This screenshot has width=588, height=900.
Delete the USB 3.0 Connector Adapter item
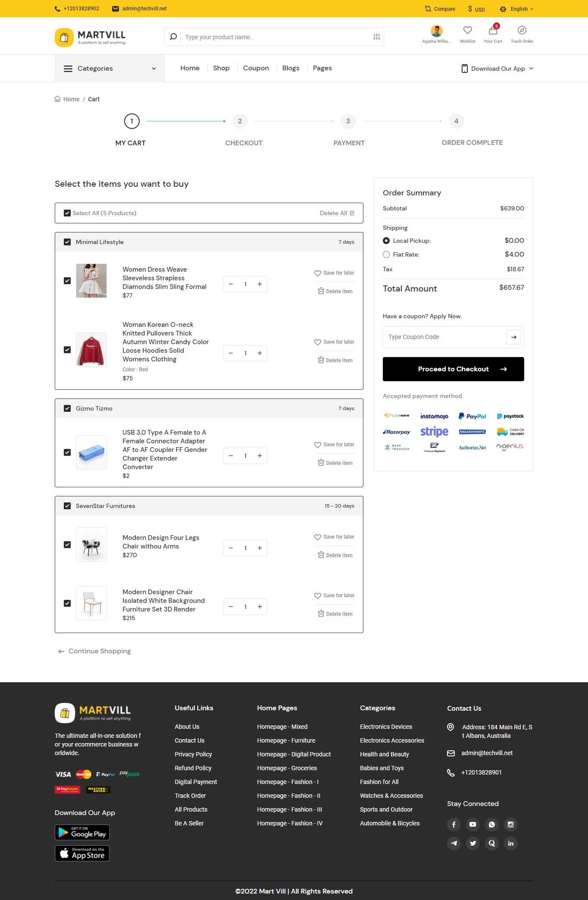pos(335,463)
